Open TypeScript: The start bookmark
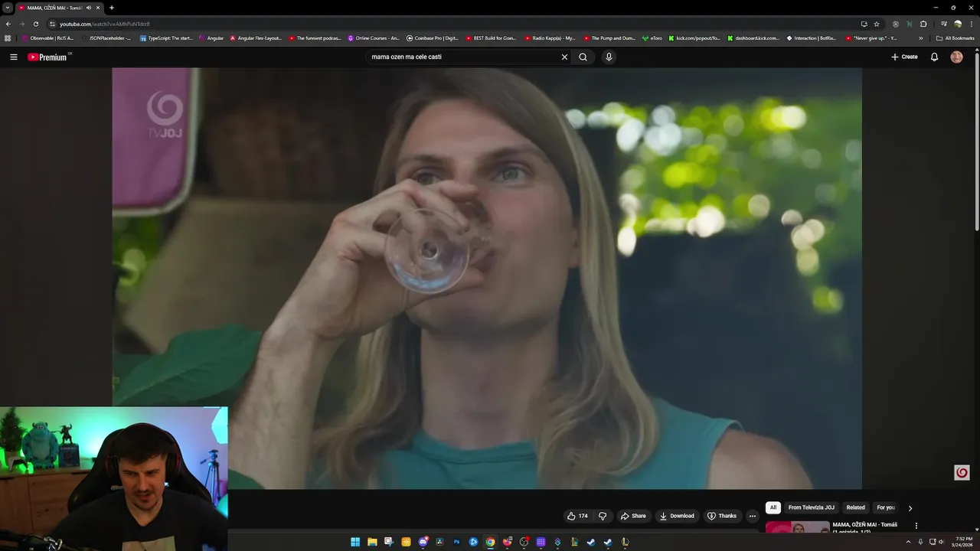The width and height of the screenshot is (980, 551). (x=166, y=37)
